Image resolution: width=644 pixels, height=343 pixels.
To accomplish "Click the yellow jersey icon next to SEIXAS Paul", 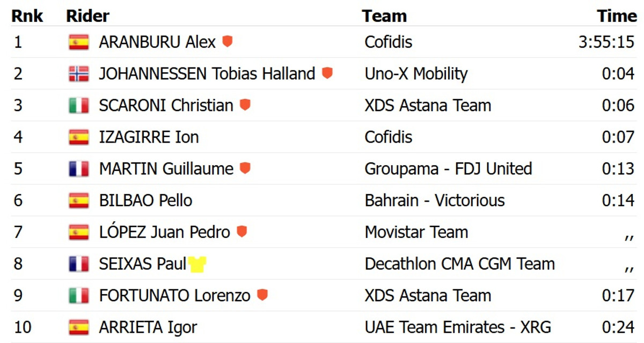I will pyautogui.click(x=197, y=264).
